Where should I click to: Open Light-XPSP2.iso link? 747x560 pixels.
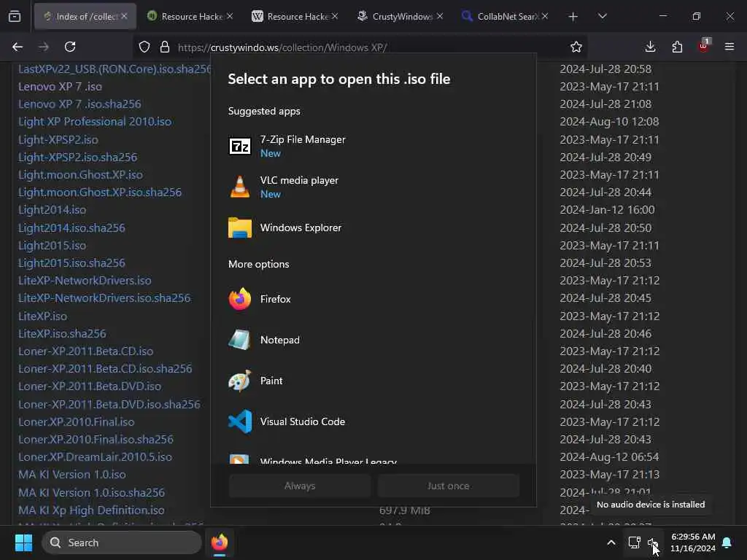tap(58, 139)
